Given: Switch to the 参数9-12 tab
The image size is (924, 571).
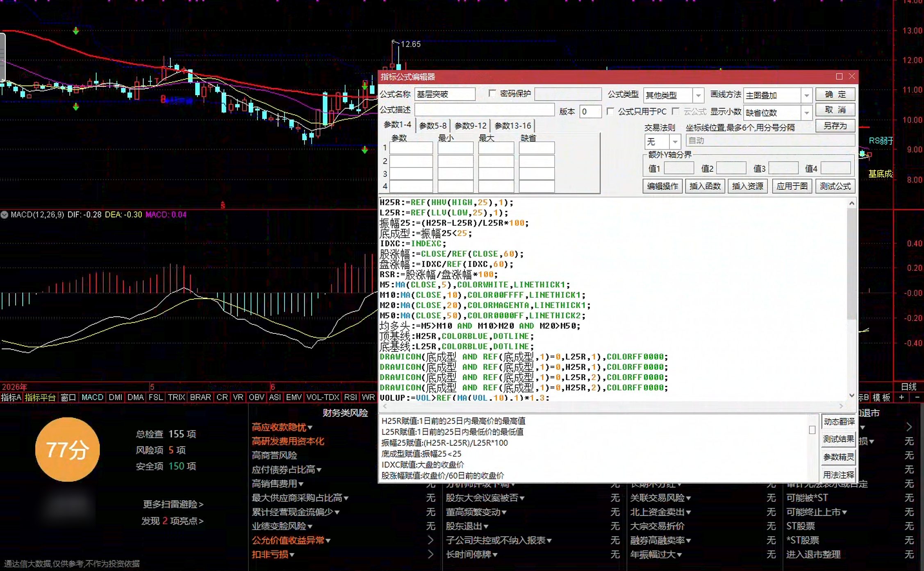Looking at the screenshot, I should pos(471,126).
